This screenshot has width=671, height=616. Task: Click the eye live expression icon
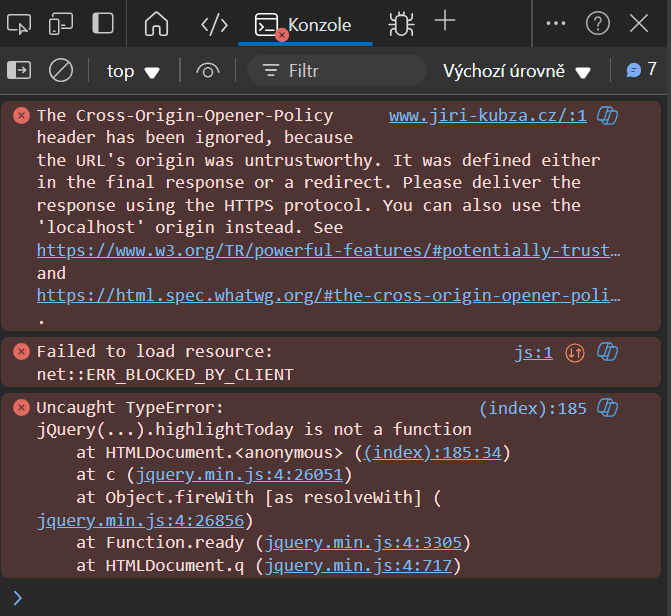[208, 71]
